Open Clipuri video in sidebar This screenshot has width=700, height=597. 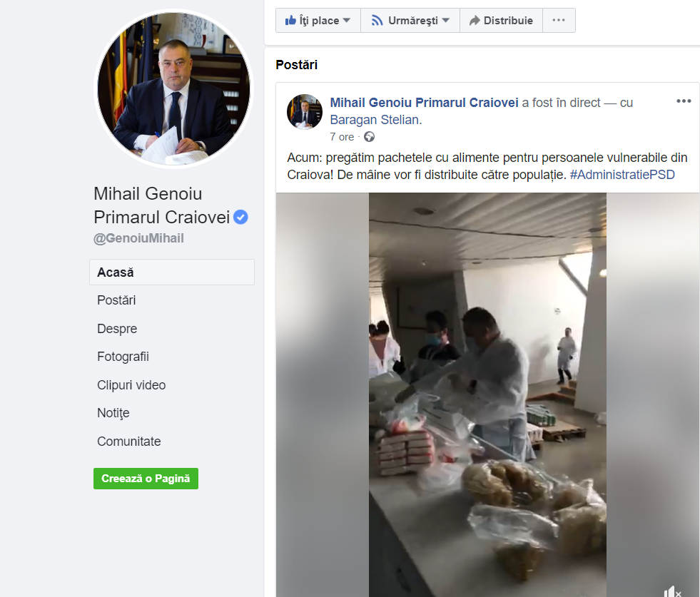(131, 385)
